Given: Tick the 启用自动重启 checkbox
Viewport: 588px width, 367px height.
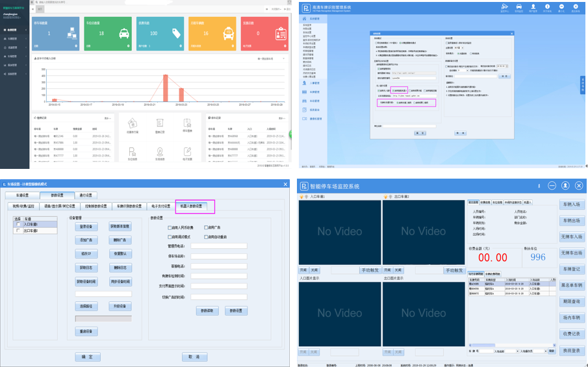Looking at the screenshot, I should pyautogui.click(x=207, y=237).
